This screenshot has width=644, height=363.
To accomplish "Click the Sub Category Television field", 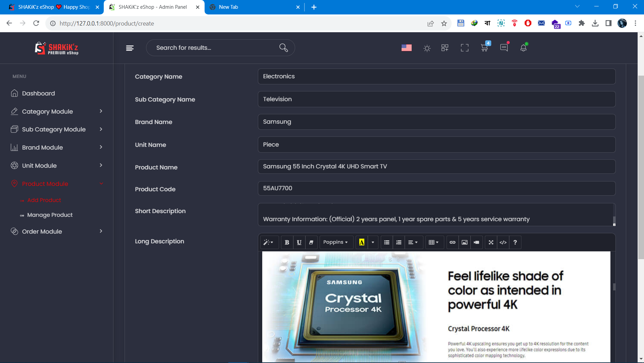I will point(436,99).
